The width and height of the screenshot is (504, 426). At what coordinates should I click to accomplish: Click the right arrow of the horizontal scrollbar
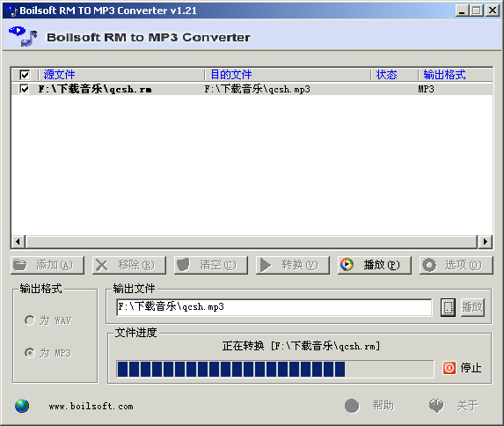[486, 241]
